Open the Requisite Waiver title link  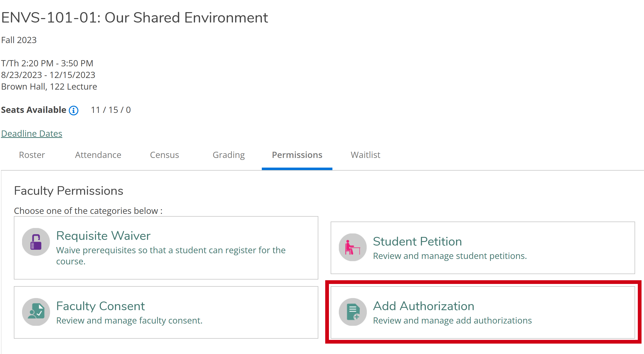103,236
